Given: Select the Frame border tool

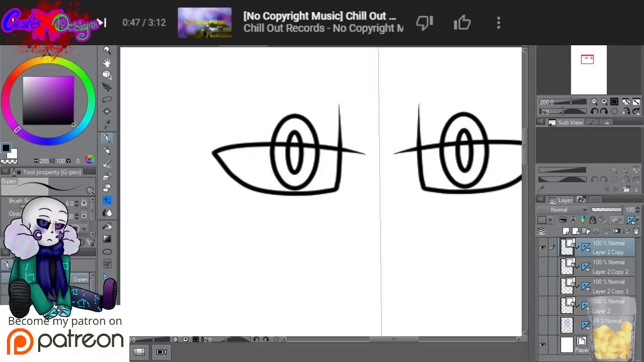Looking at the screenshot, I should (x=107, y=264).
